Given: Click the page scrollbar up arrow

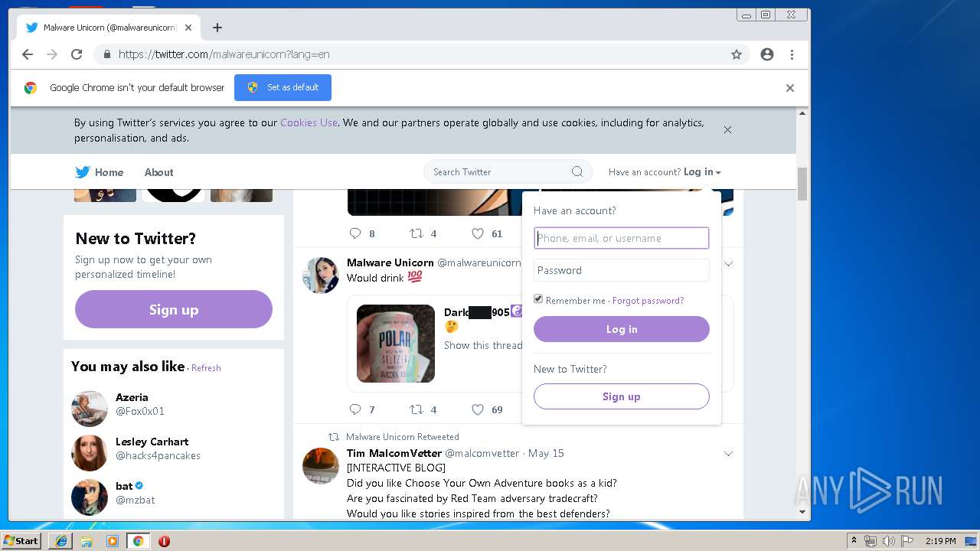Looking at the screenshot, I should pyautogui.click(x=802, y=113).
